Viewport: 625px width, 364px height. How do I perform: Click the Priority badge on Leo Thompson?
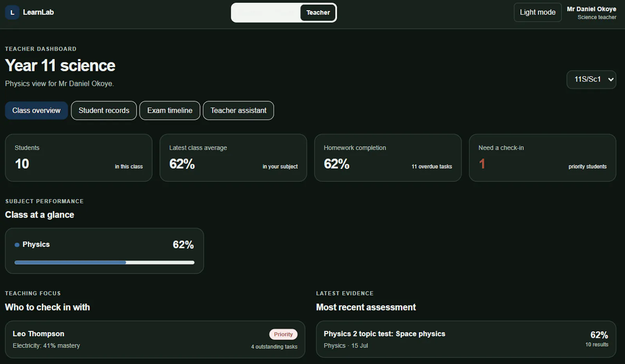point(283,334)
